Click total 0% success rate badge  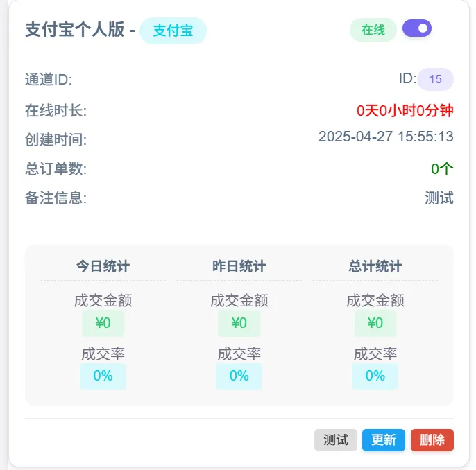coord(375,376)
